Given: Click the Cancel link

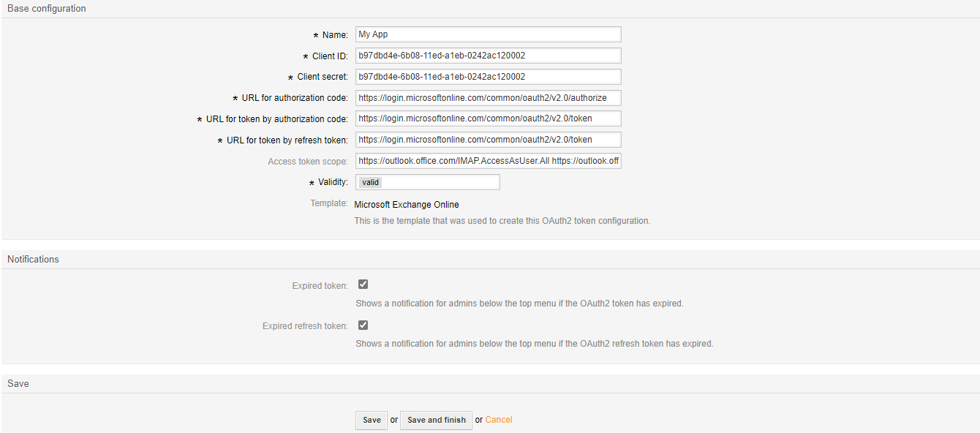Looking at the screenshot, I should pyautogui.click(x=499, y=419).
